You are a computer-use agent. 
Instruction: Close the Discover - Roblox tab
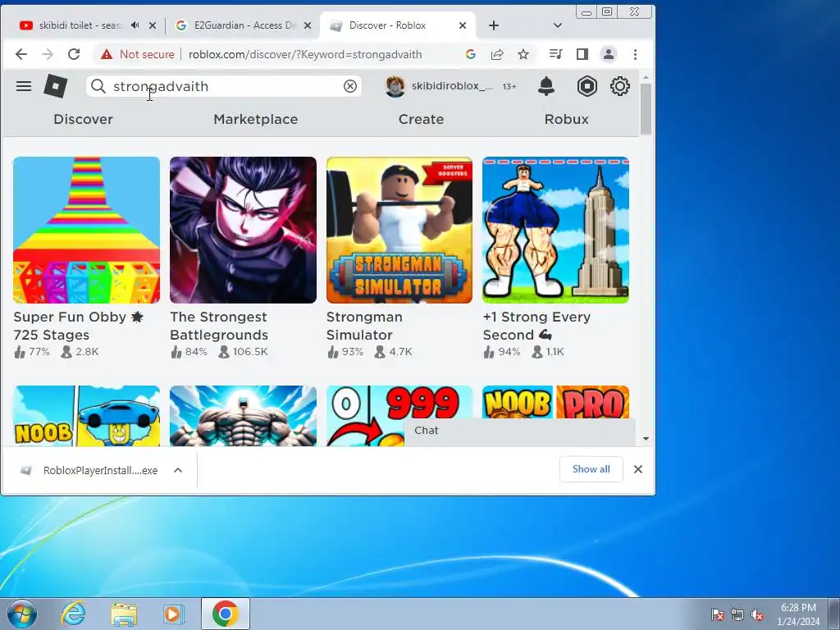coord(463,25)
